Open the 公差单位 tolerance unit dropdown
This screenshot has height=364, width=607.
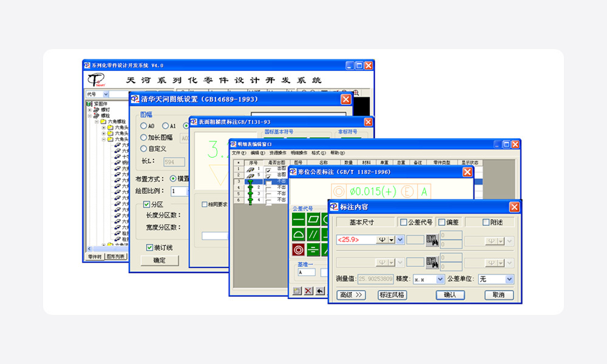[509, 279]
